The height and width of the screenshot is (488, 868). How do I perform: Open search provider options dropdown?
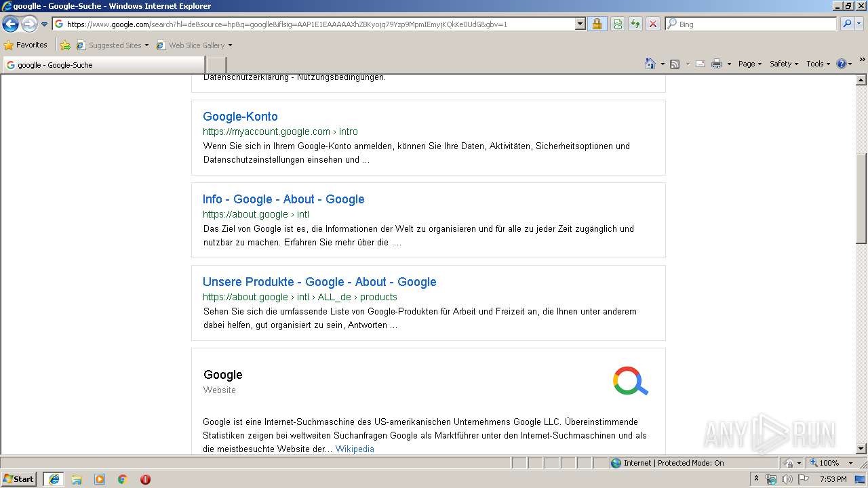point(860,24)
